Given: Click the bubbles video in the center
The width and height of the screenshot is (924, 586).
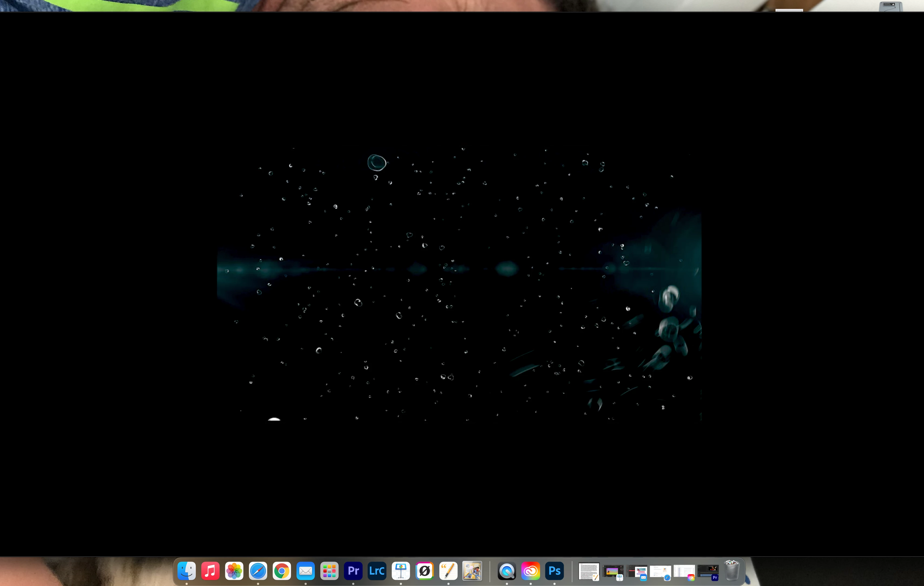Looking at the screenshot, I should 459,284.
